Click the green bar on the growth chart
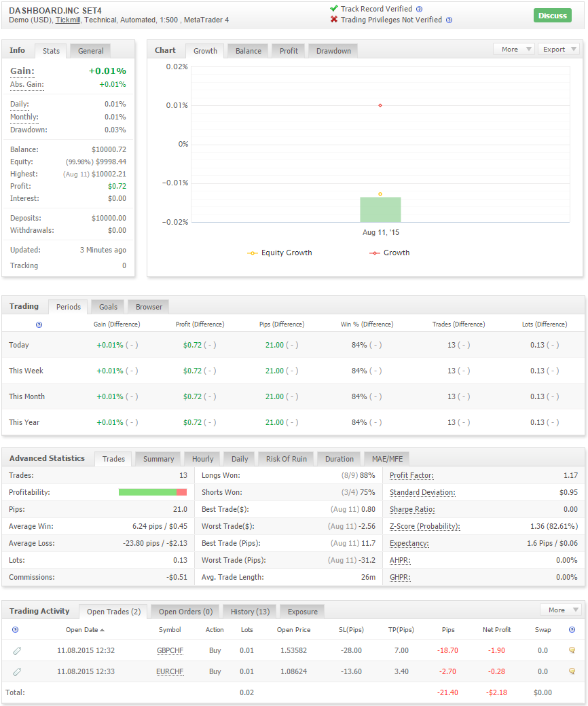588x706 pixels. (x=380, y=209)
